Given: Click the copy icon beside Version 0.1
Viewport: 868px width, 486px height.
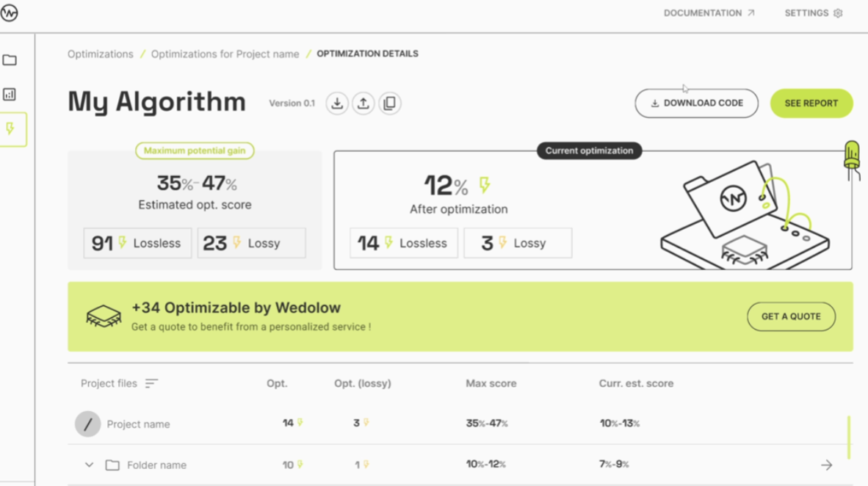Looking at the screenshot, I should point(390,104).
